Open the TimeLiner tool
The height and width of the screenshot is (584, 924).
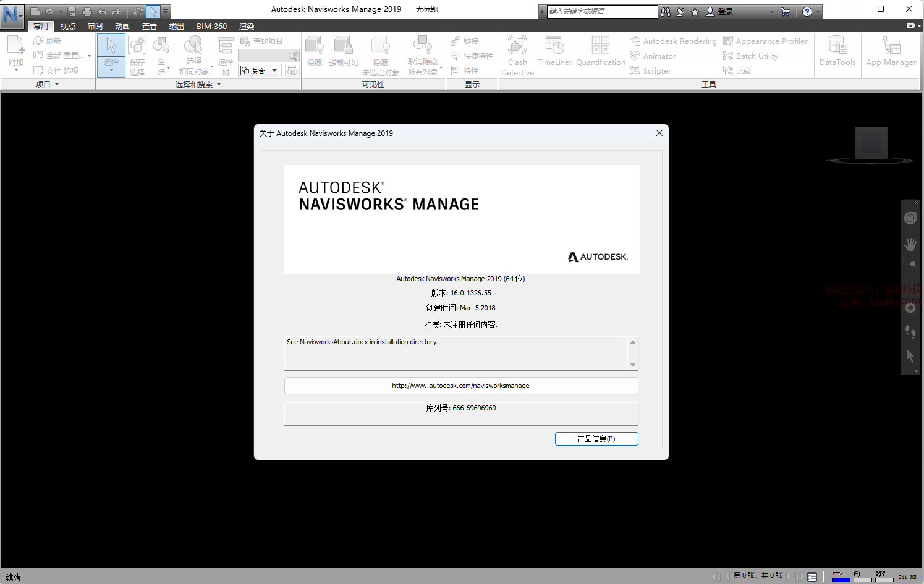pyautogui.click(x=554, y=46)
